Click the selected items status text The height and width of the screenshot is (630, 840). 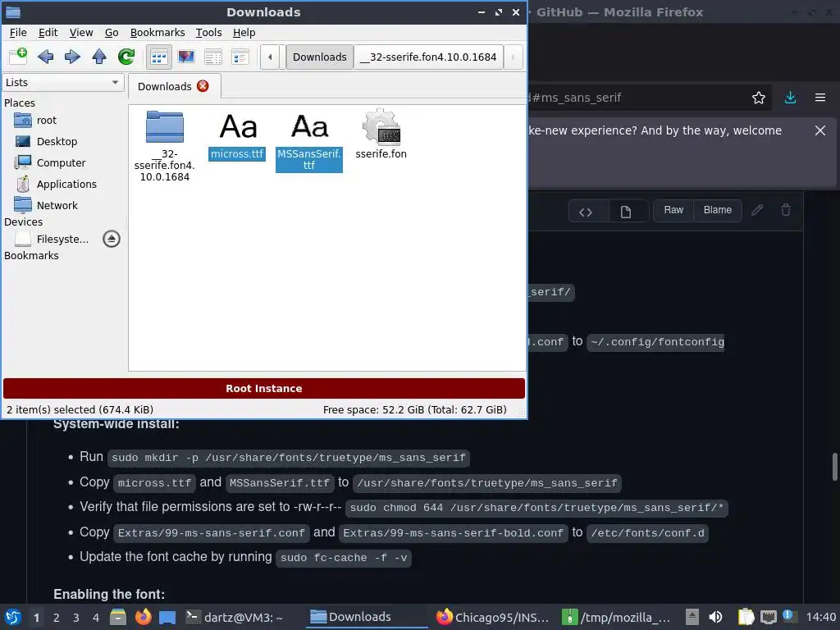(x=80, y=410)
